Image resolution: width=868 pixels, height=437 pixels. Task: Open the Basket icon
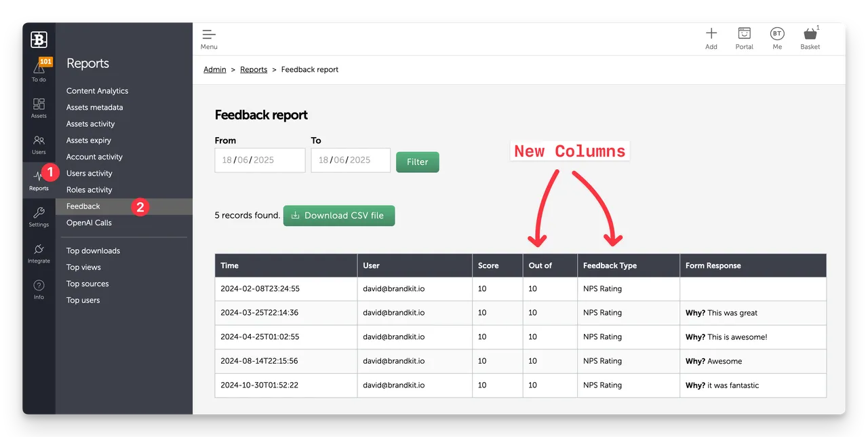810,38
